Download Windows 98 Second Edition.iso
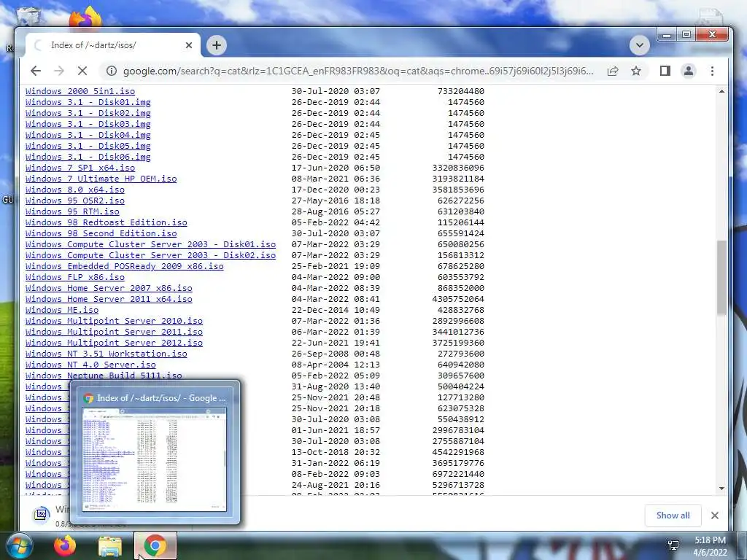The width and height of the screenshot is (747, 560). pyautogui.click(x=101, y=233)
